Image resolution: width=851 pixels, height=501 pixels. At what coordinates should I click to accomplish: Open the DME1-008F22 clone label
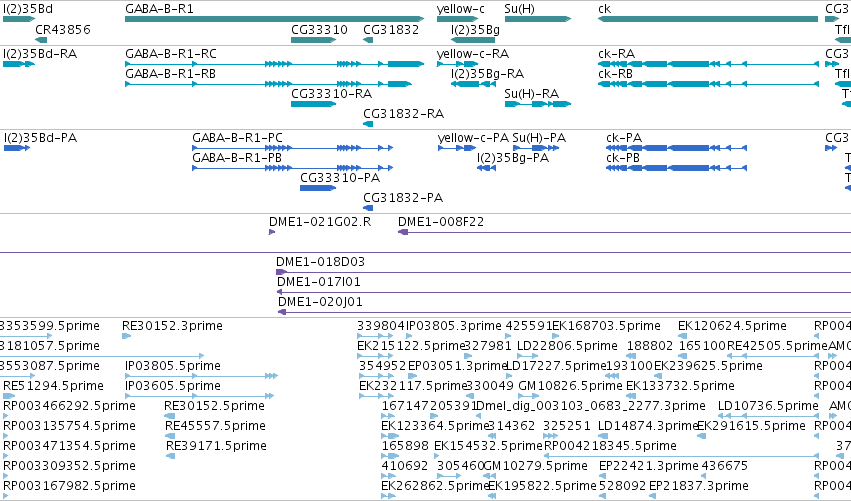tap(441, 222)
